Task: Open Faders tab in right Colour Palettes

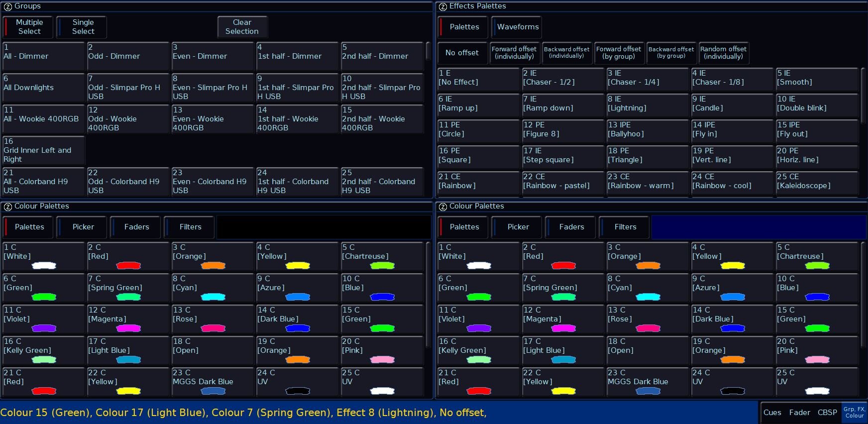Action: 571,227
